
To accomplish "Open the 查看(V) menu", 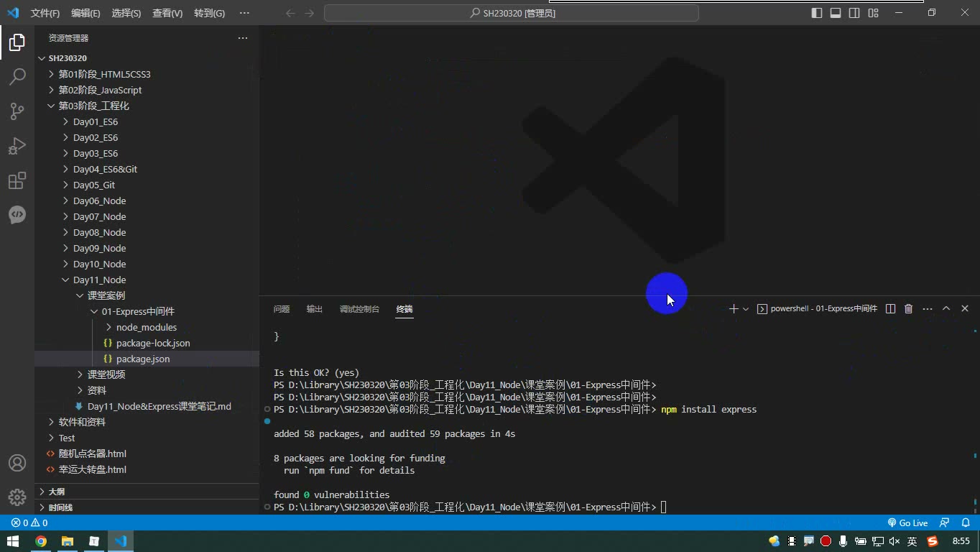I will [167, 13].
